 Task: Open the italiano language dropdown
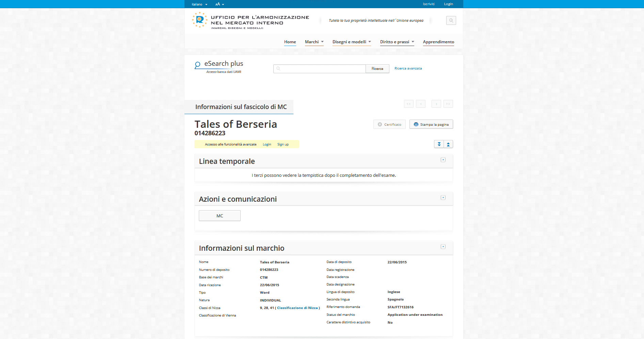(199, 4)
